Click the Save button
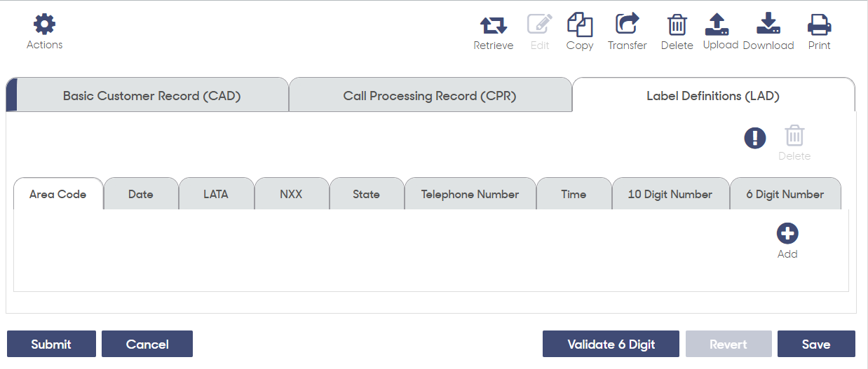The image size is (868, 369). (816, 344)
